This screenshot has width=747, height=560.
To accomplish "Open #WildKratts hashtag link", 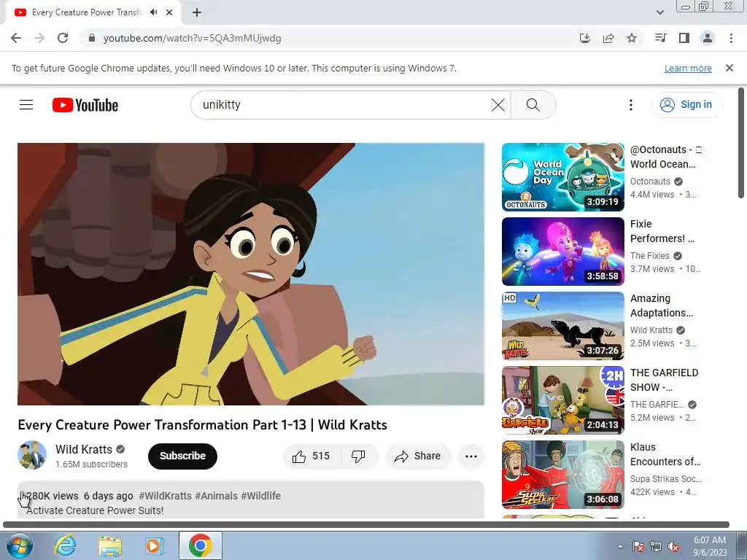I will click(x=165, y=496).
